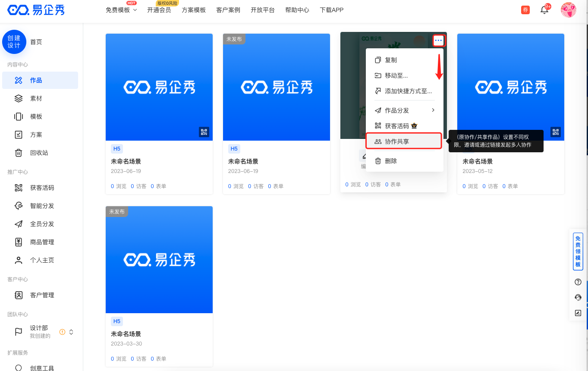588x371 pixels.
Task: Click 未命名场景 title on 2023-03-30 card
Action: coord(126,334)
